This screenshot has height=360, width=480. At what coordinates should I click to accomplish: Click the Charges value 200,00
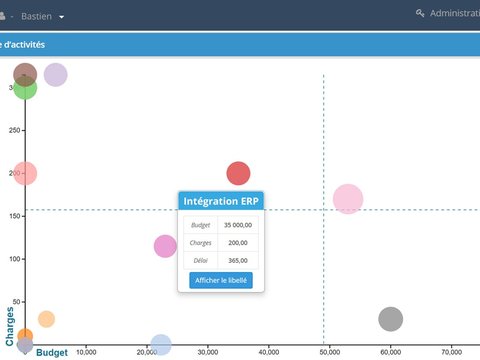click(238, 243)
